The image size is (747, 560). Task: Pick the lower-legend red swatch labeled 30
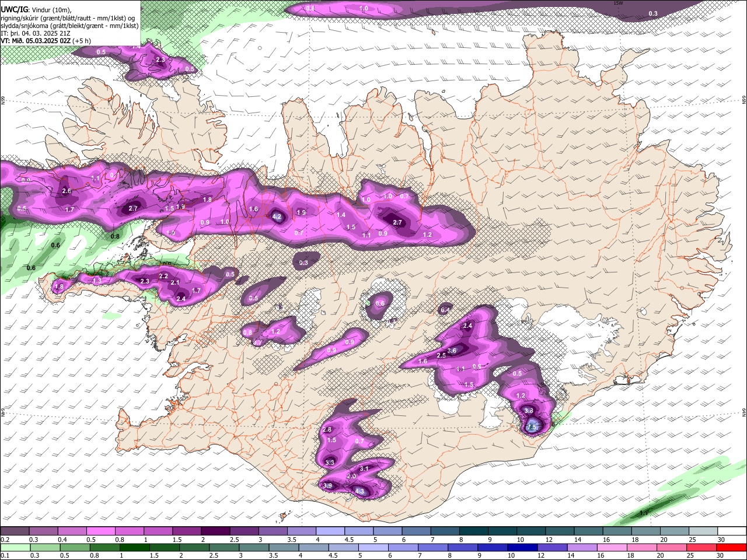pyautogui.click(x=731, y=547)
